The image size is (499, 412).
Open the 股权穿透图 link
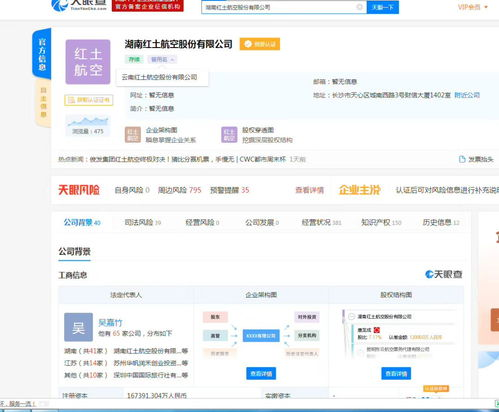(x=258, y=130)
